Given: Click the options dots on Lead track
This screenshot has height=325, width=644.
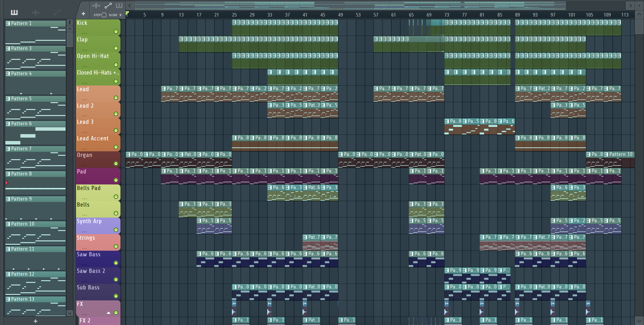Looking at the screenshot, I should click(x=85, y=100).
